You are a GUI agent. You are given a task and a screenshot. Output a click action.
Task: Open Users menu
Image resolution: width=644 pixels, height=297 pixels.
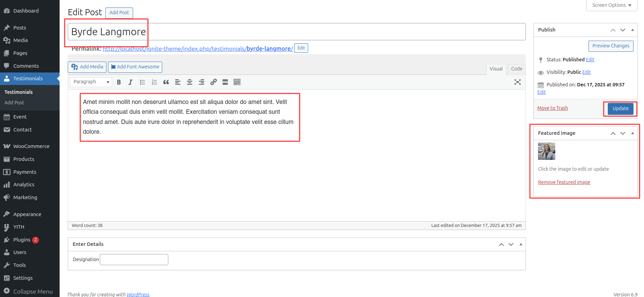30,252
